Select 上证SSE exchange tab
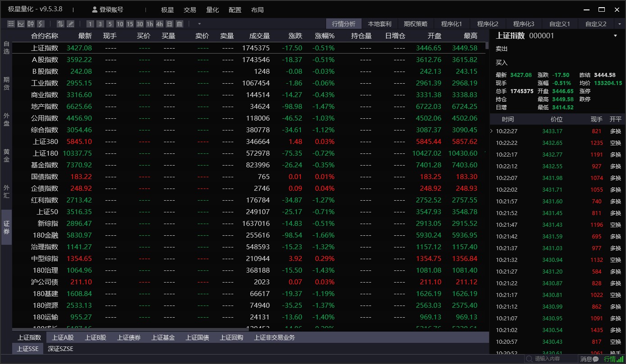Viewport: 626px width, 364px height. click(27, 349)
